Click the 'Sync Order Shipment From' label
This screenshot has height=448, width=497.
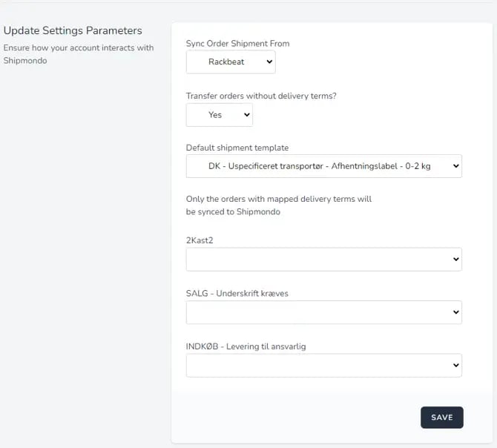click(x=237, y=44)
